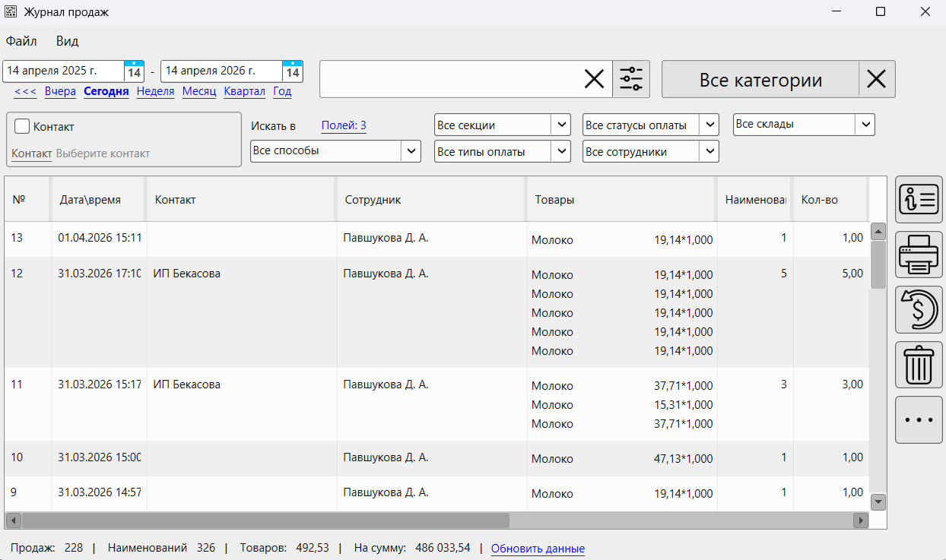This screenshot has height=560, width=946.
Task: Open end date calendar picker icon
Action: pyautogui.click(x=293, y=72)
